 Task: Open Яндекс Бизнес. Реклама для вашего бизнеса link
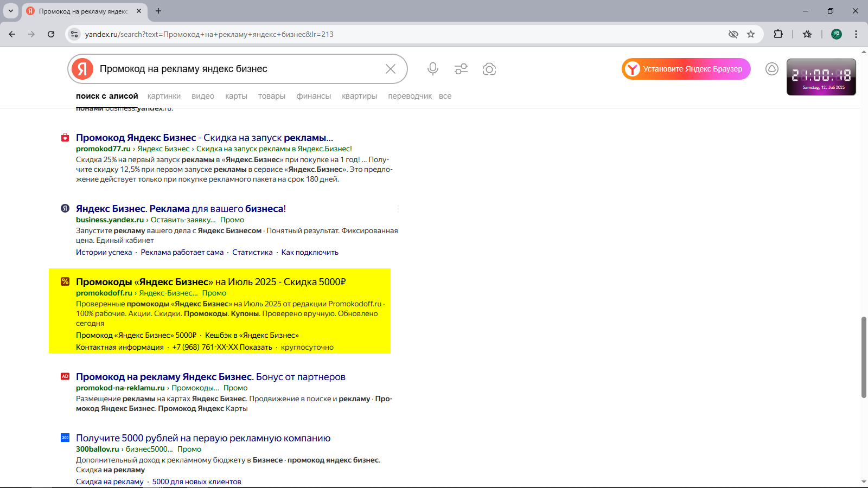coord(181,209)
